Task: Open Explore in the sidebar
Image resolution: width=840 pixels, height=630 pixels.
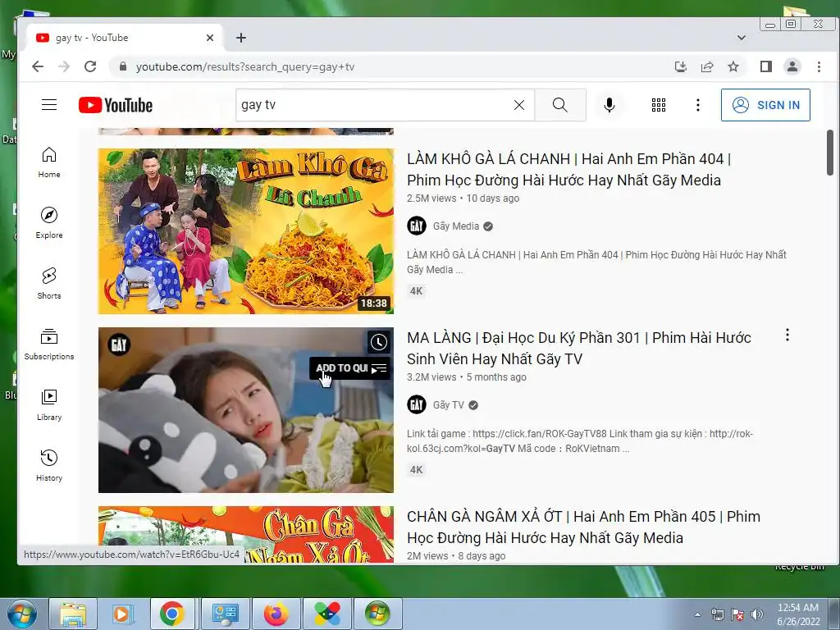Action: pos(49,223)
